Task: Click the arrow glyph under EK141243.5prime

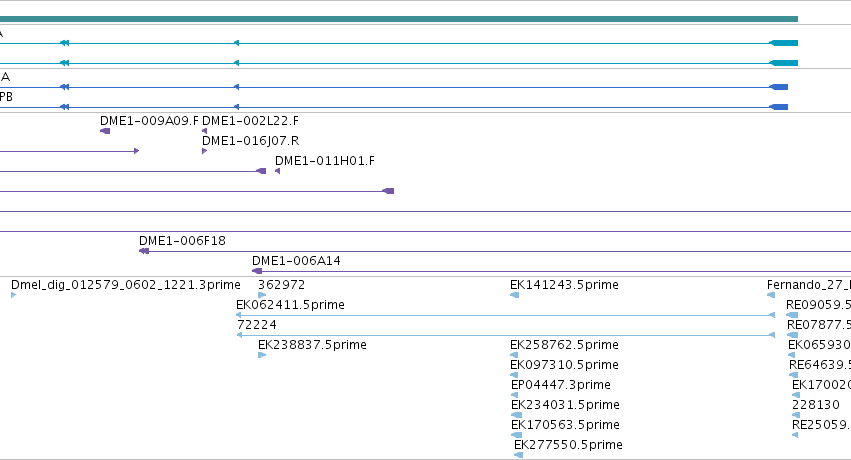Action: pyautogui.click(x=515, y=295)
